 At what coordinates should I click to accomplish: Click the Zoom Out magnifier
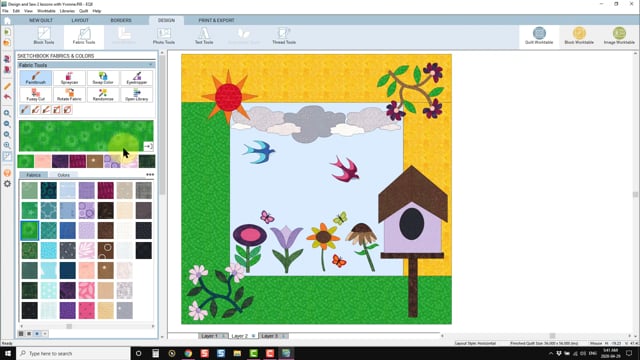click(x=7, y=124)
